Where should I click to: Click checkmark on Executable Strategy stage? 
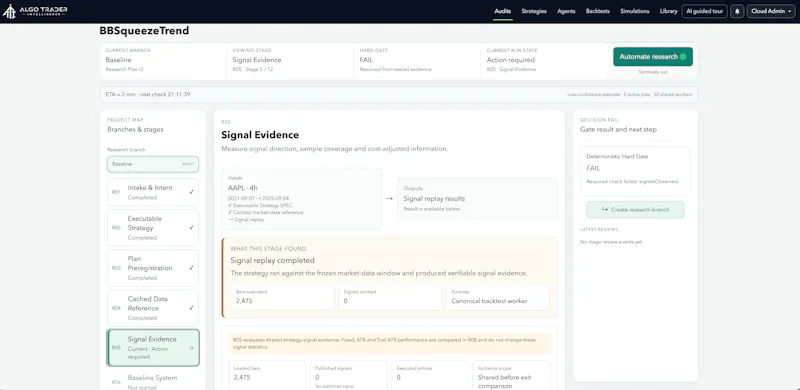pos(191,228)
